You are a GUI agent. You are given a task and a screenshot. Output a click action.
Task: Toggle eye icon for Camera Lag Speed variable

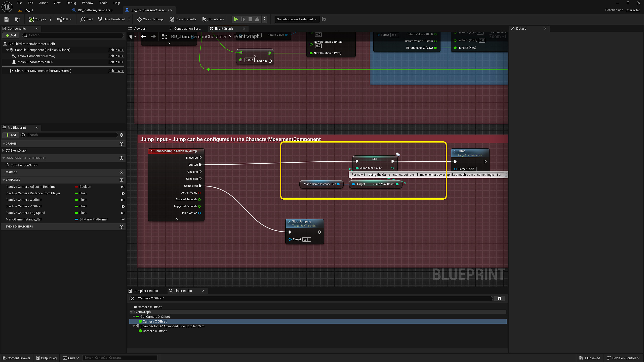[x=123, y=213]
